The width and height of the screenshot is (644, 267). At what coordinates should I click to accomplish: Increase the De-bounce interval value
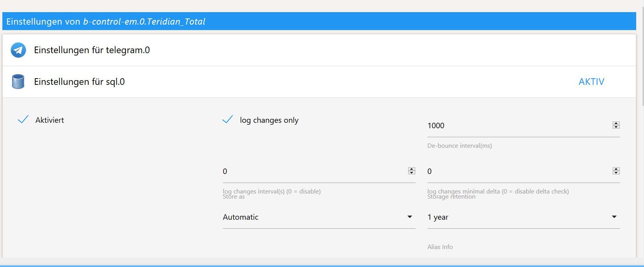tap(616, 124)
